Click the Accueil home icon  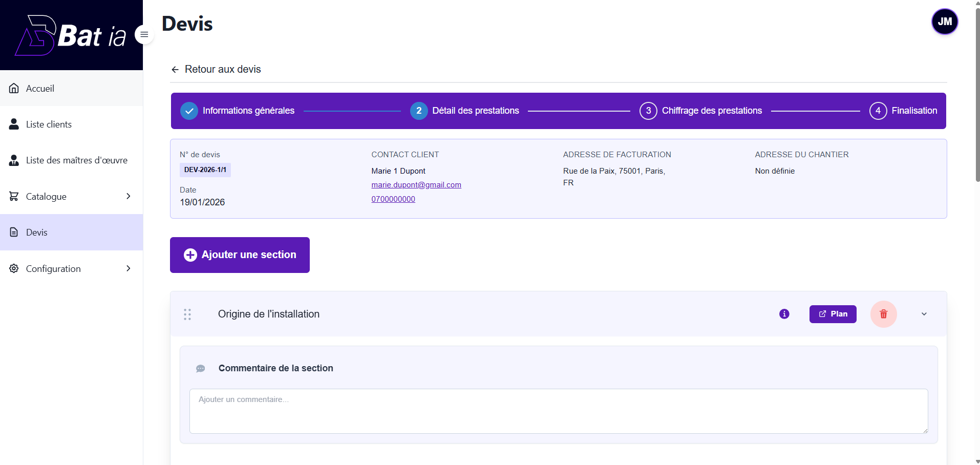[13, 88]
